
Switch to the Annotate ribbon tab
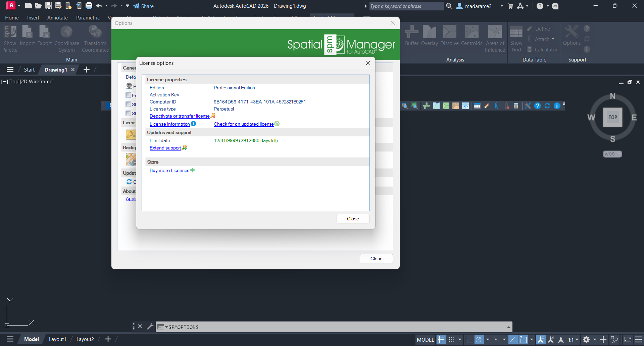(57, 18)
